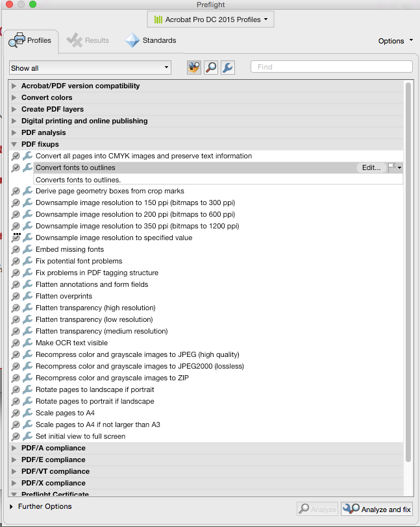Click flag icon on Convert fonts to outlines row
This screenshot has height=527, width=420.
(x=391, y=167)
